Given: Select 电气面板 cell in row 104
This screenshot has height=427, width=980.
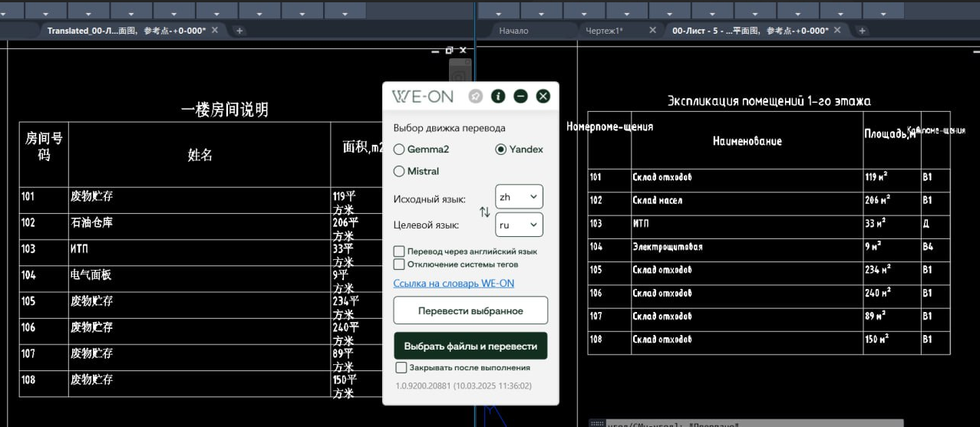Looking at the screenshot, I should 91,274.
